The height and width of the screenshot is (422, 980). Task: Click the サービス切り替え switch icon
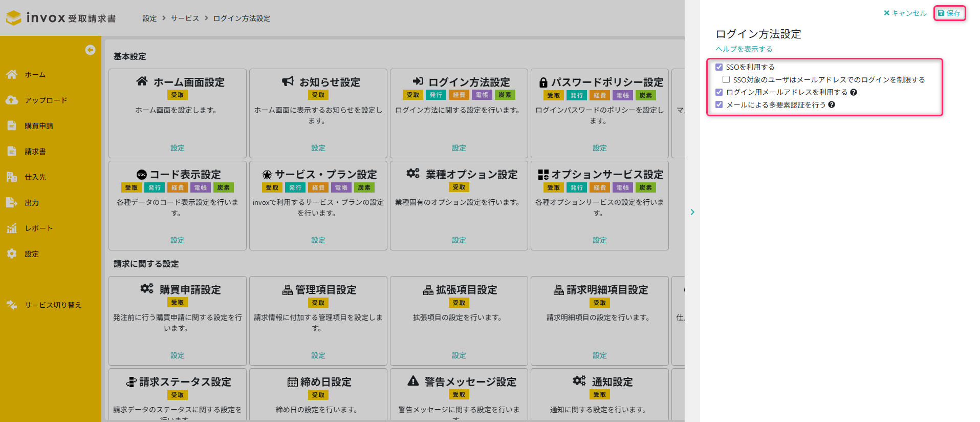[12, 305]
